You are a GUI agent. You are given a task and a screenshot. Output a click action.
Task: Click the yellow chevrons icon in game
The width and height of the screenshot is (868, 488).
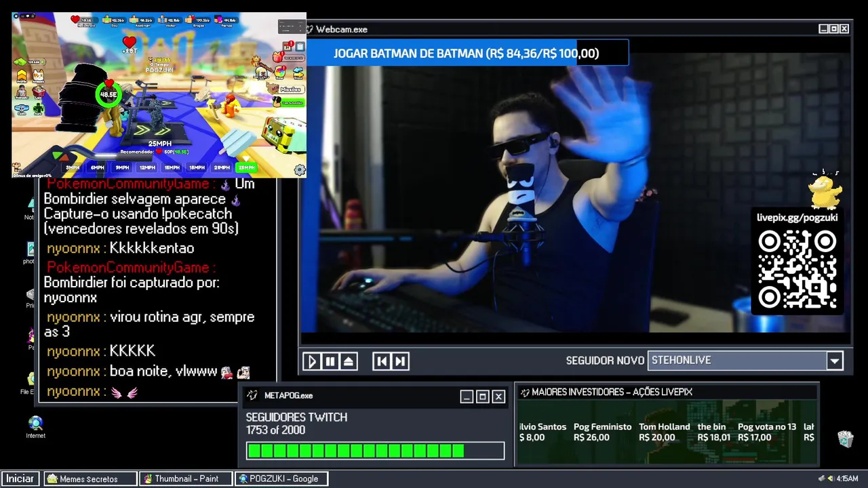pos(22,76)
